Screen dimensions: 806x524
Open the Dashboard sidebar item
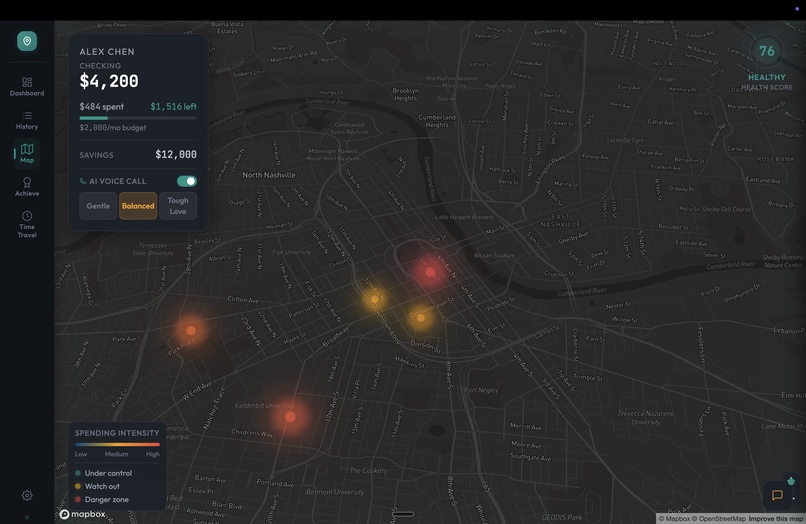pyautogui.click(x=27, y=86)
